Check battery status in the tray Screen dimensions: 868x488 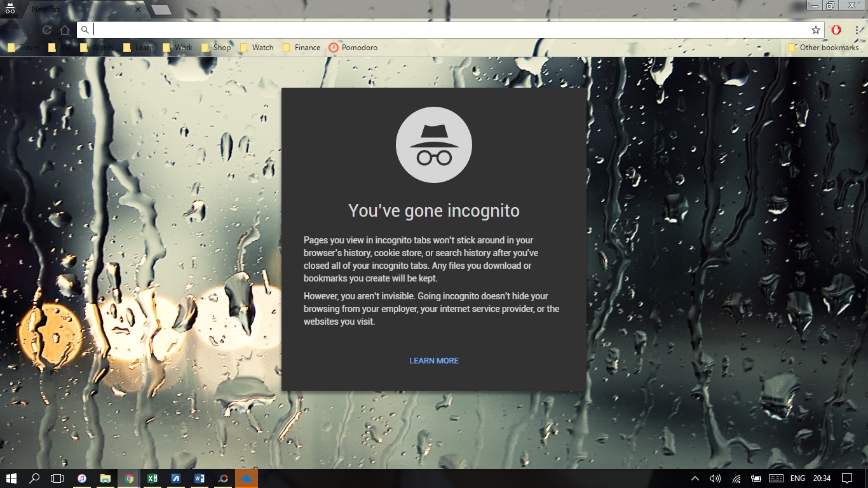(x=756, y=478)
